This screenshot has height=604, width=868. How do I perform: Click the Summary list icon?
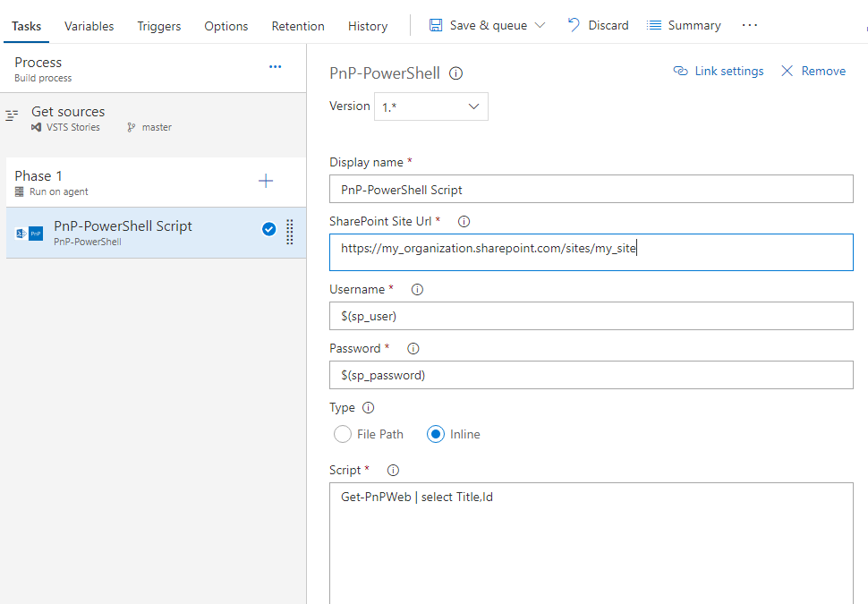click(654, 25)
